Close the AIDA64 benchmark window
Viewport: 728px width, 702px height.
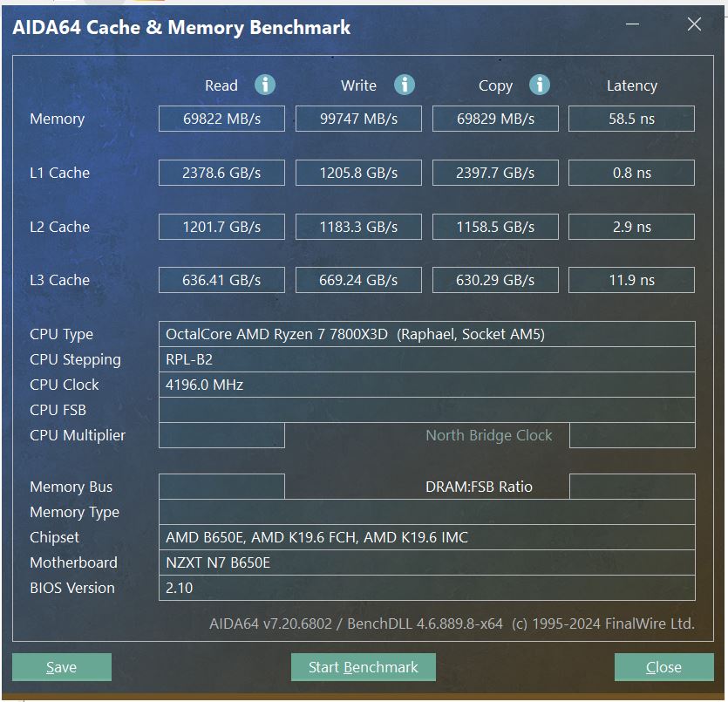click(x=664, y=667)
